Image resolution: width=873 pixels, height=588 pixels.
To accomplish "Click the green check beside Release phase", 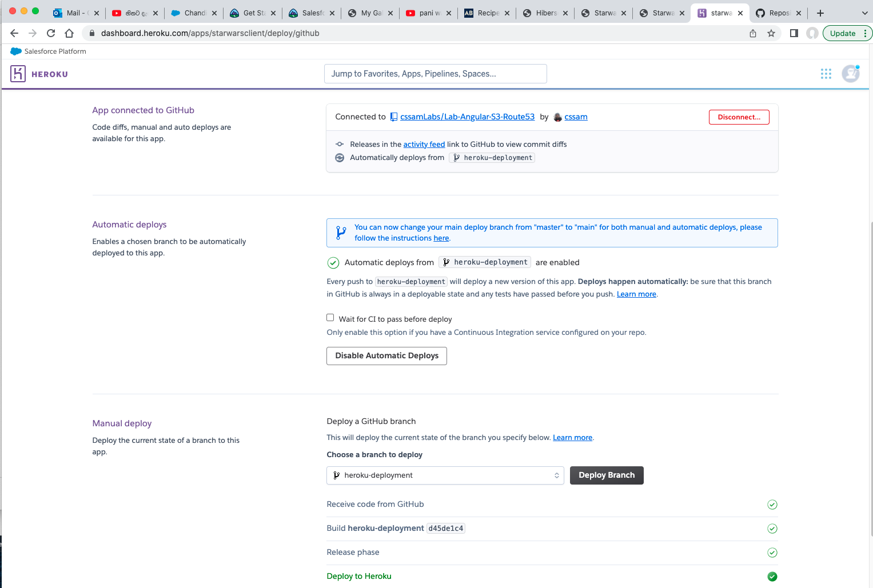I will (x=772, y=553).
